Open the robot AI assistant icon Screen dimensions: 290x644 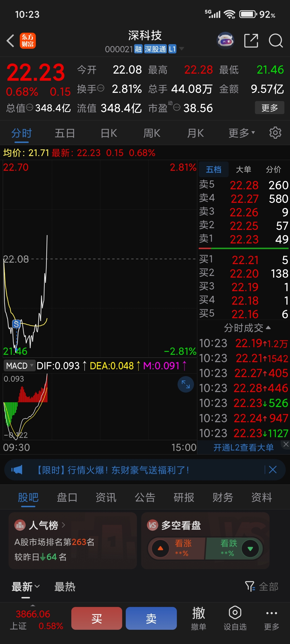tap(225, 41)
